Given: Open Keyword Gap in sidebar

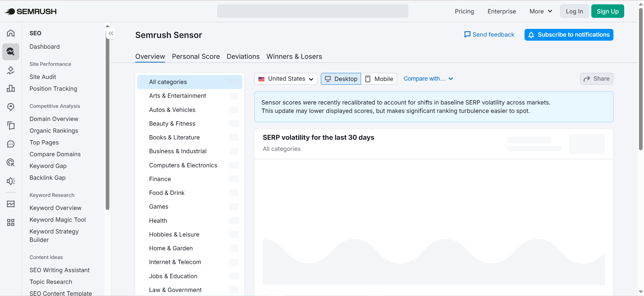Looking at the screenshot, I should [x=48, y=166].
